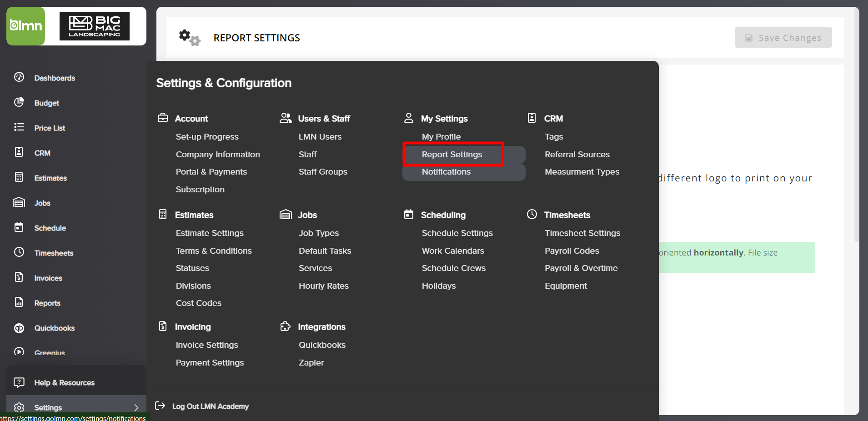This screenshot has width=868, height=421.
Task: Open Quickbooks from the sidebar
Action: click(55, 328)
